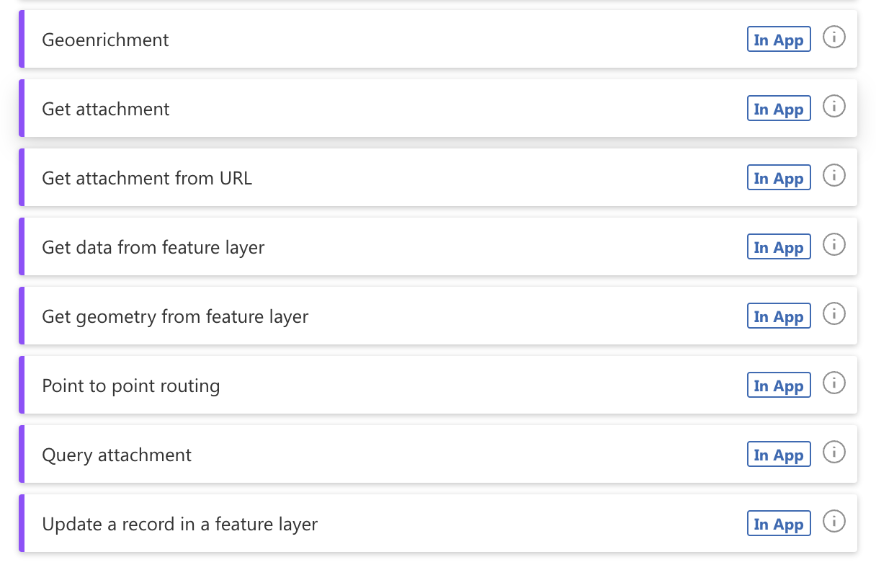Open info icon for Update a record action
The height and width of the screenshot is (588, 876).
(x=834, y=522)
